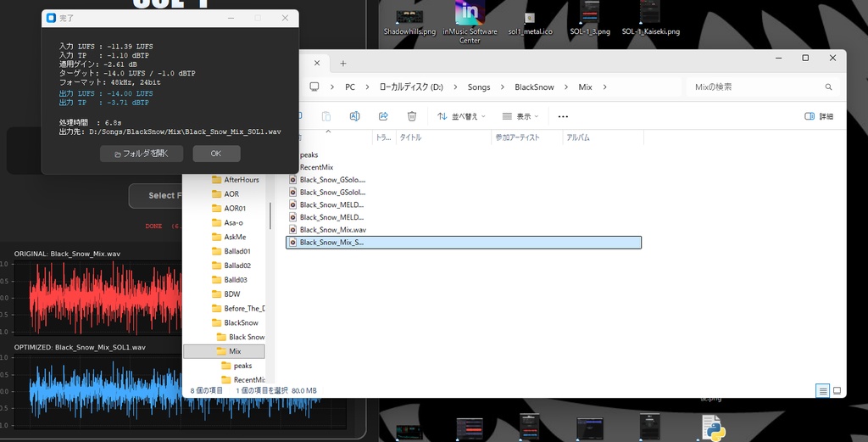Select Black_Snow_GSolo.... file
Screen dimensions: 868x442
(328, 180)
